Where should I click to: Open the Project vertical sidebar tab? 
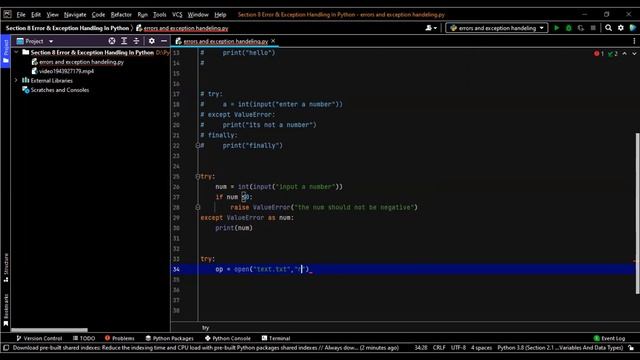point(5,51)
